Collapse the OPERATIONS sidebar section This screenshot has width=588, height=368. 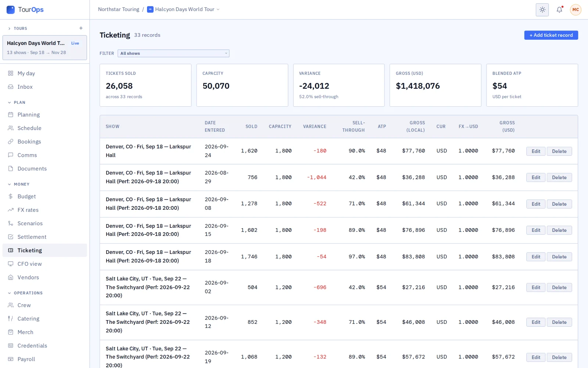click(25, 293)
